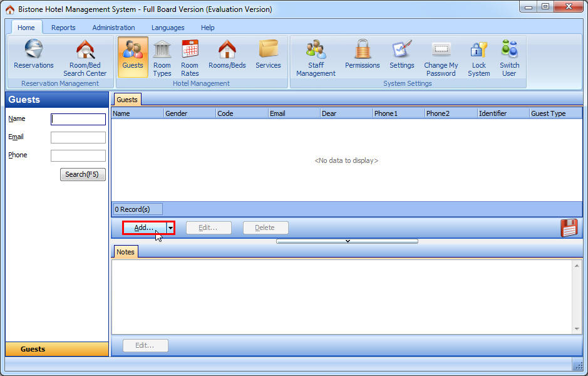The image size is (588, 376).
Task: Expand the Add button dropdown arrow
Action: [x=170, y=228]
